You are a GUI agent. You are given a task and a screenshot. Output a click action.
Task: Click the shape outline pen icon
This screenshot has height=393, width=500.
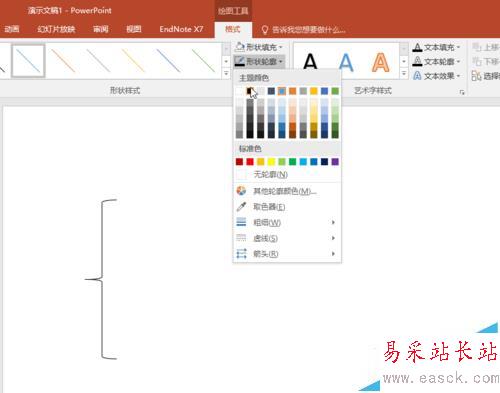[240, 61]
